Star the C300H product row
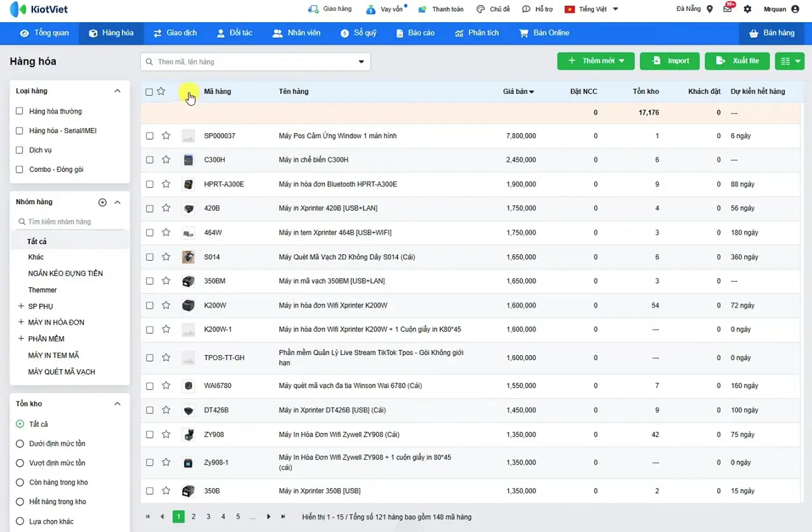 166,160
